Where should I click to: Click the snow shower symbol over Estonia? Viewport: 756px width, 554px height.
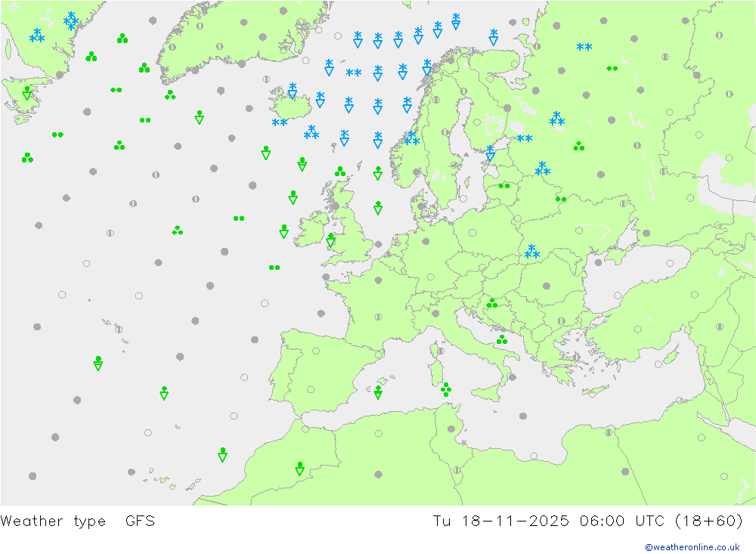[491, 153]
